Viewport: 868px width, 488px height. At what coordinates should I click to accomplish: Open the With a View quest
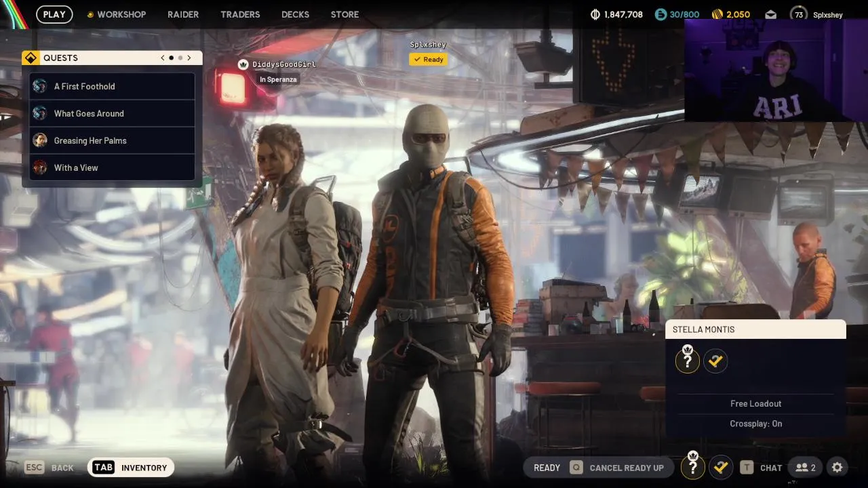pos(112,167)
